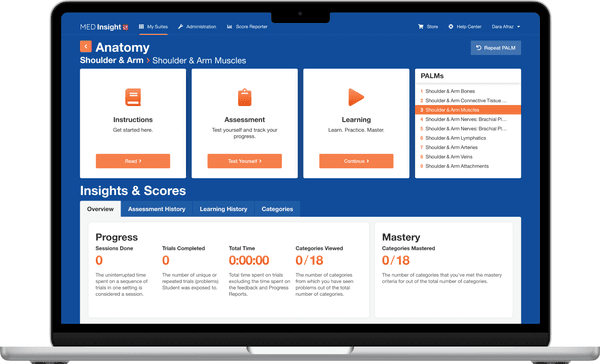Switch to the Learning History tab
This screenshot has height=364, width=600.
click(223, 209)
